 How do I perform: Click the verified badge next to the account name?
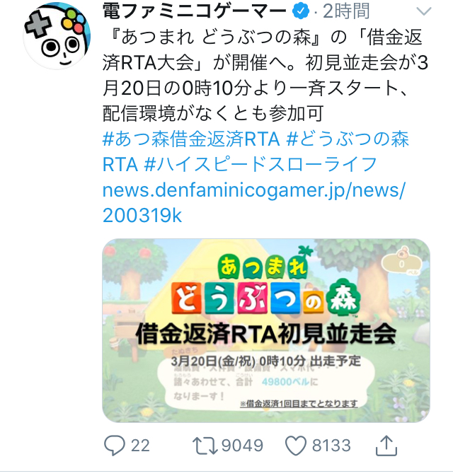(301, 11)
